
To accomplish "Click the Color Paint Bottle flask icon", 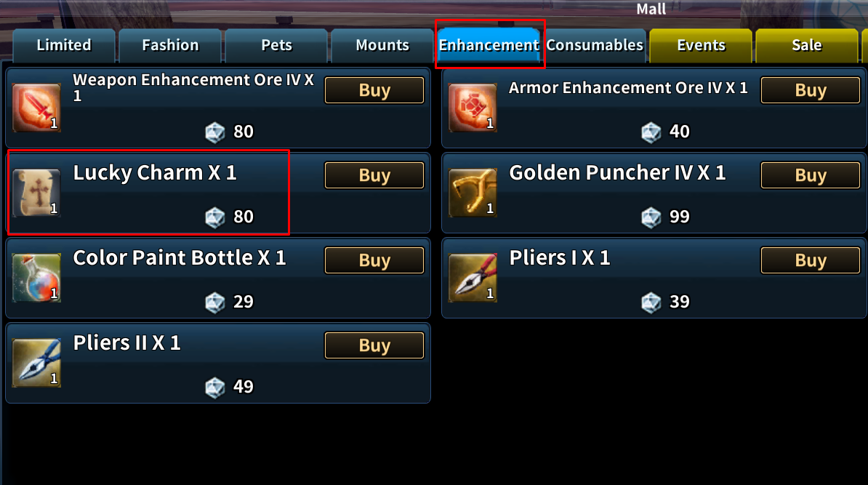I will point(36,277).
